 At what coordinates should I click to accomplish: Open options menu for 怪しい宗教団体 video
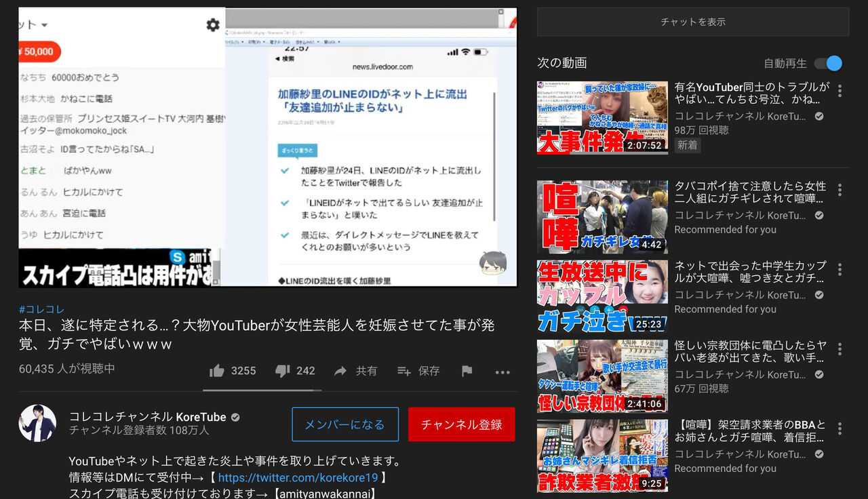840,349
